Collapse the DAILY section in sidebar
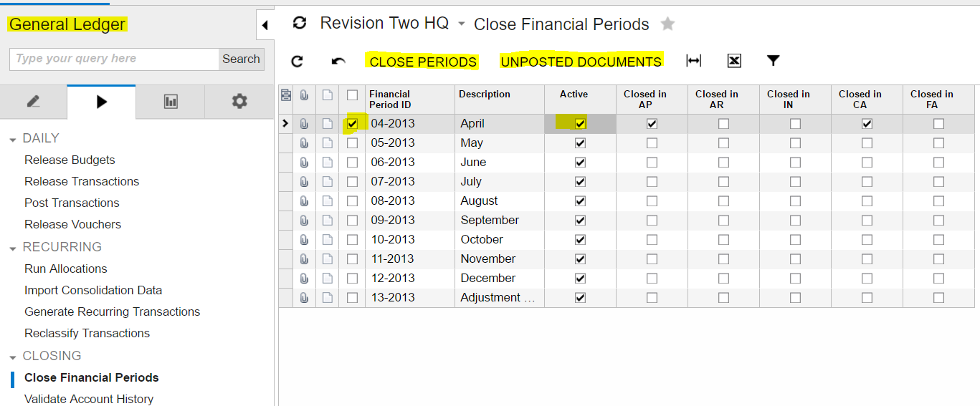The height and width of the screenshot is (406, 980). [13, 139]
